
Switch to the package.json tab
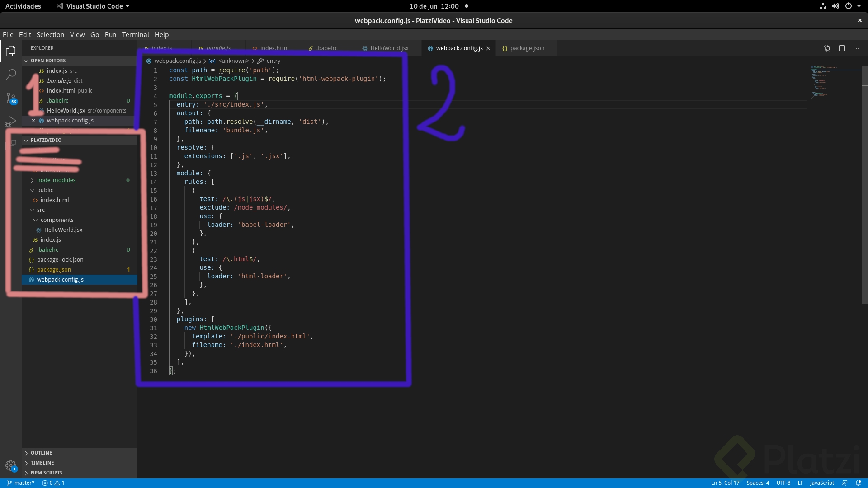528,48
